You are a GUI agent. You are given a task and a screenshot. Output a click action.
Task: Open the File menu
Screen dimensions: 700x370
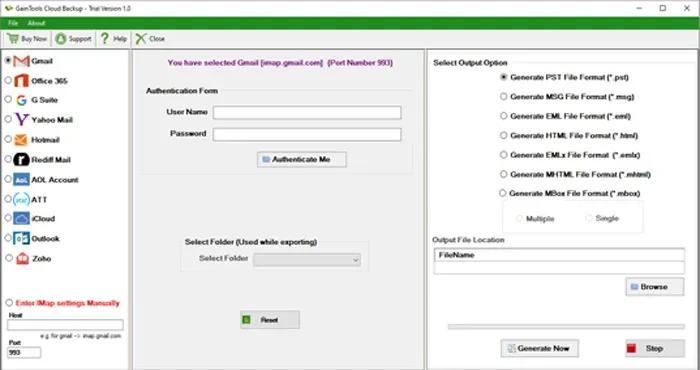[x=13, y=23]
